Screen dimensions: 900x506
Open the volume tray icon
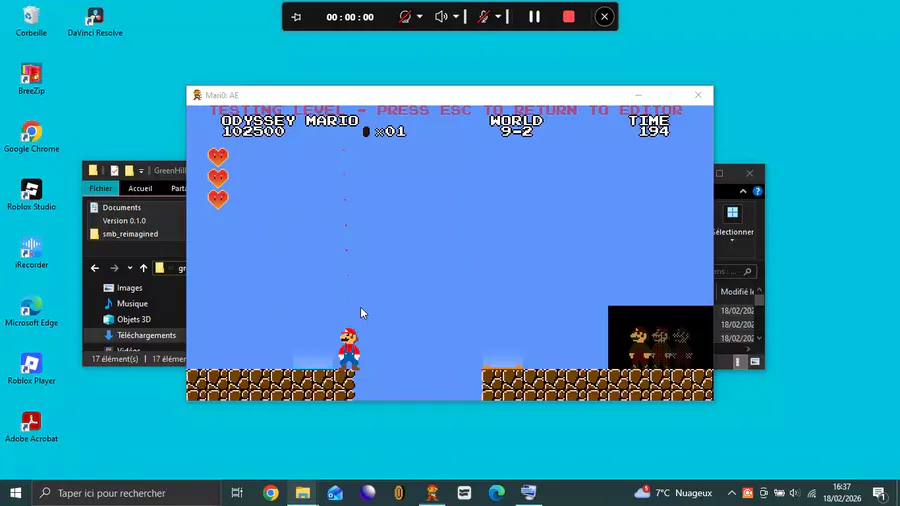[794, 493]
